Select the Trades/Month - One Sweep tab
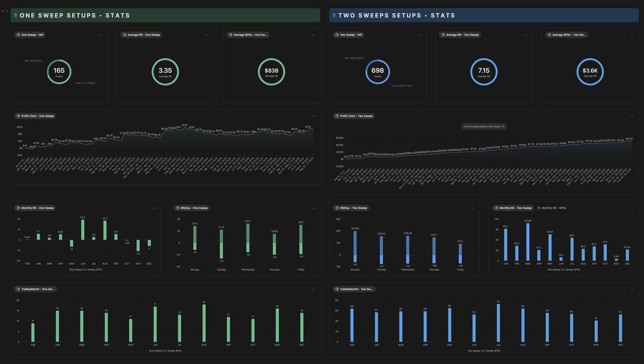This screenshot has height=364, width=644. click(x=36, y=289)
